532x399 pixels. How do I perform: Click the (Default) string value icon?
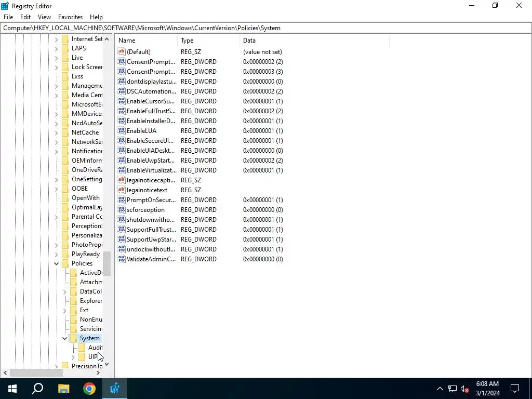click(x=122, y=51)
